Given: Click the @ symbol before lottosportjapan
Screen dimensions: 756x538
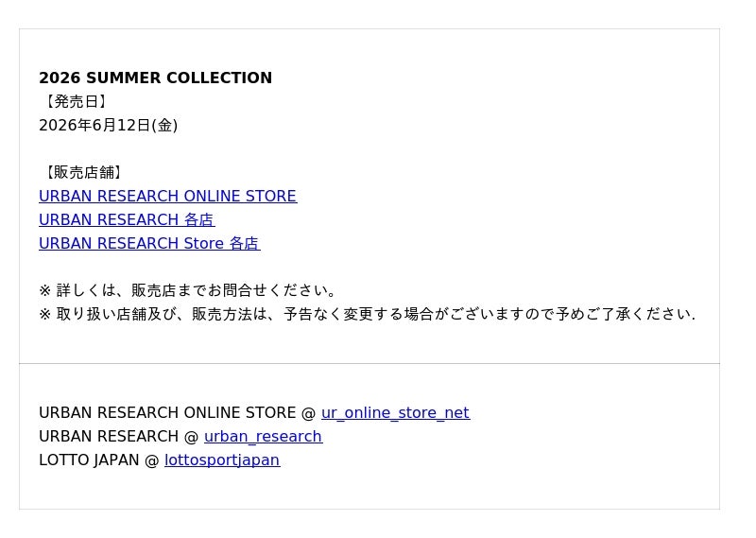Looking at the screenshot, I should click(151, 460).
